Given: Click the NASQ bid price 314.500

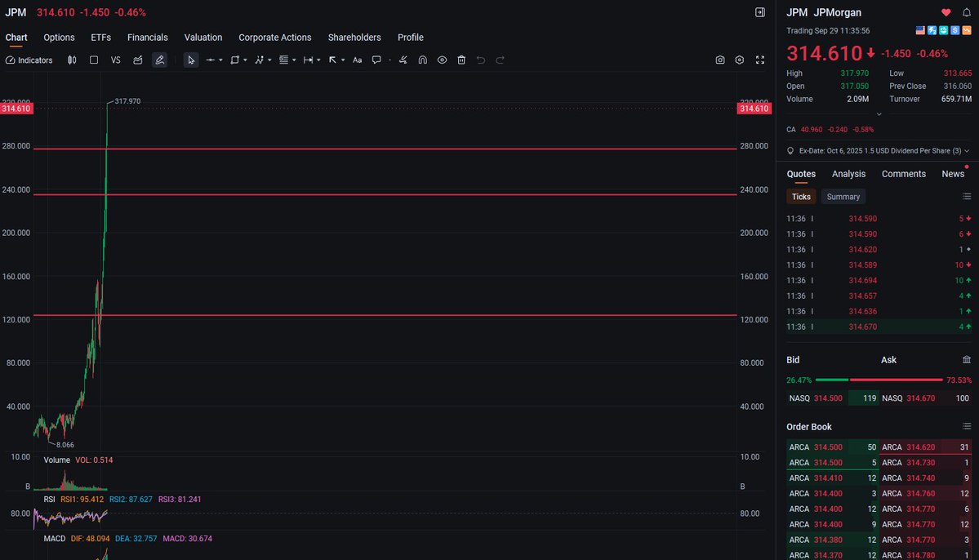Looking at the screenshot, I should tap(828, 398).
